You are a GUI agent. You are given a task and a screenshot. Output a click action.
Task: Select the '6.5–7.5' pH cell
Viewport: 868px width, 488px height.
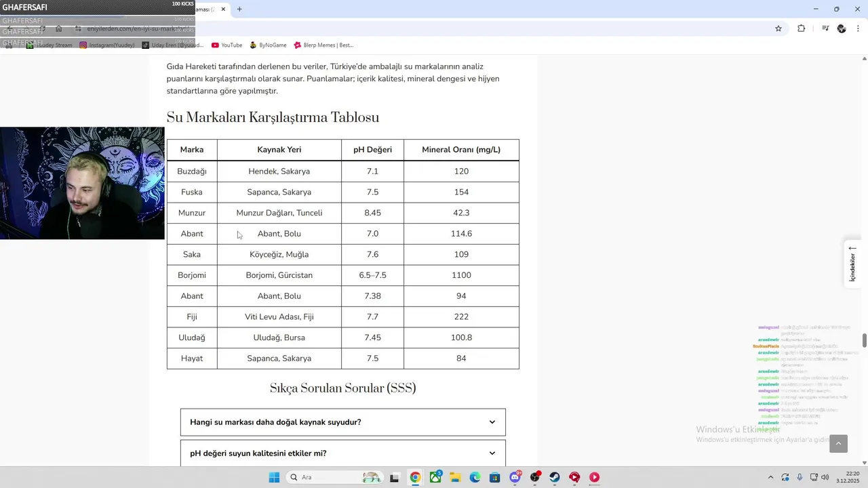click(372, 275)
